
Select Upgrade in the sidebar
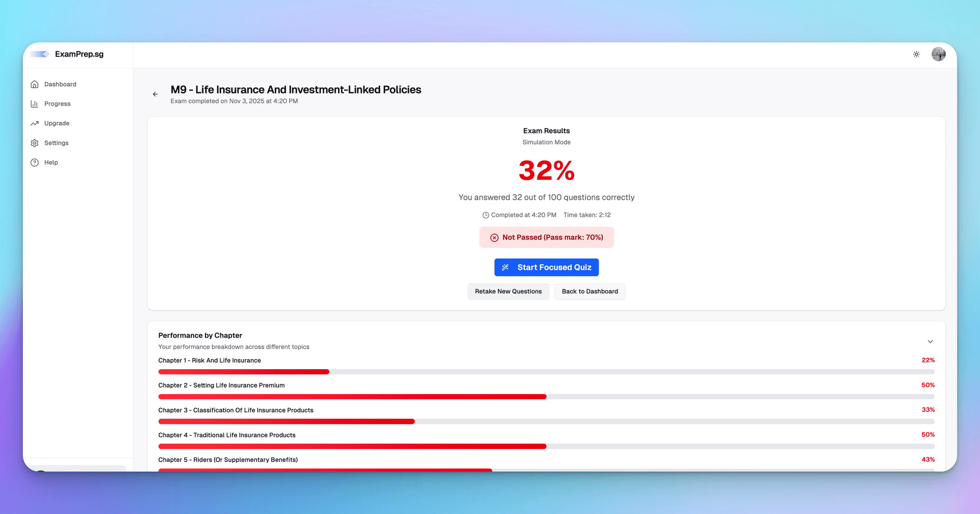(57, 123)
